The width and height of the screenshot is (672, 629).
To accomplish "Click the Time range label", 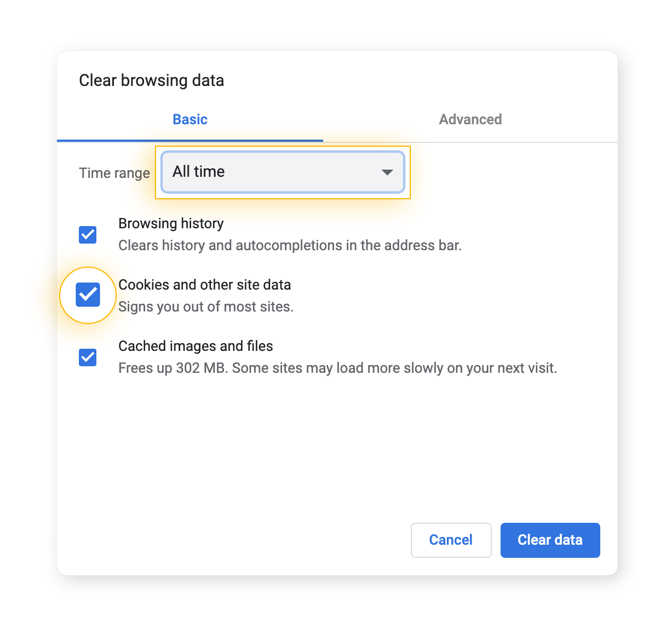I will point(114,172).
